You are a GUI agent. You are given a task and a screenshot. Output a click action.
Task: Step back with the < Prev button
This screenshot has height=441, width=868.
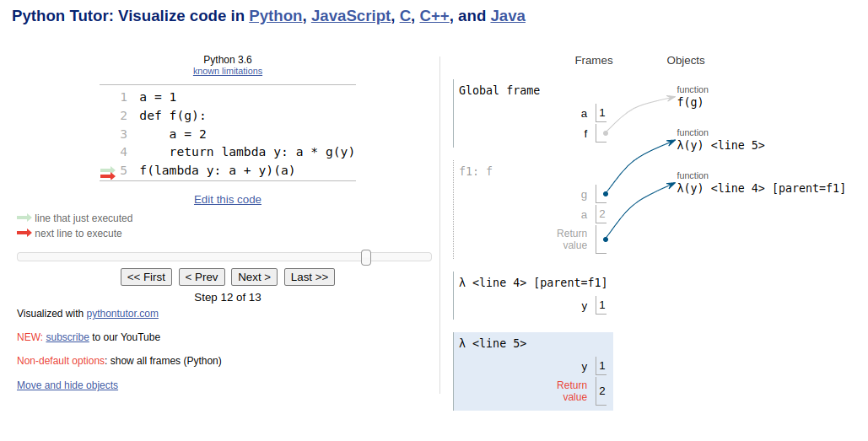coord(202,277)
